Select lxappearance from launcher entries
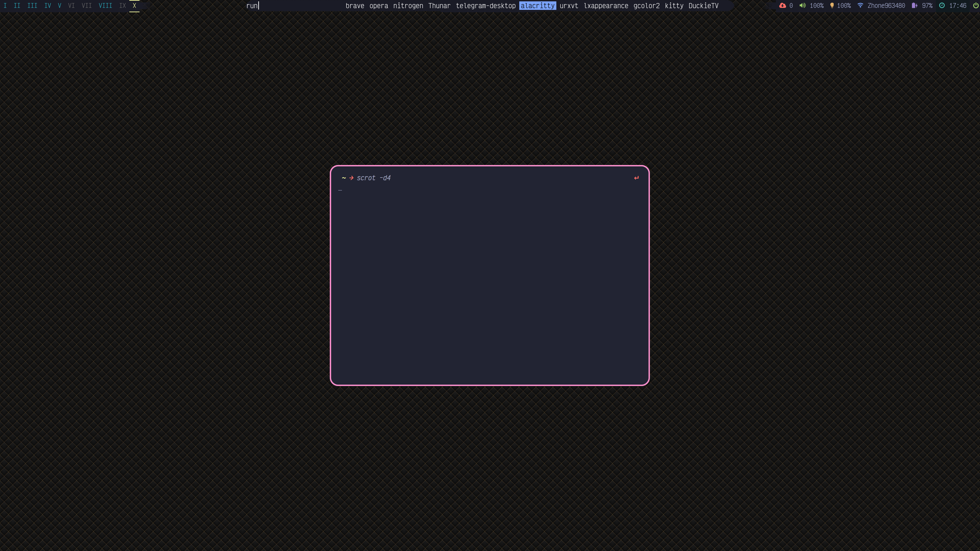Image resolution: width=980 pixels, height=551 pixels. 606,6
